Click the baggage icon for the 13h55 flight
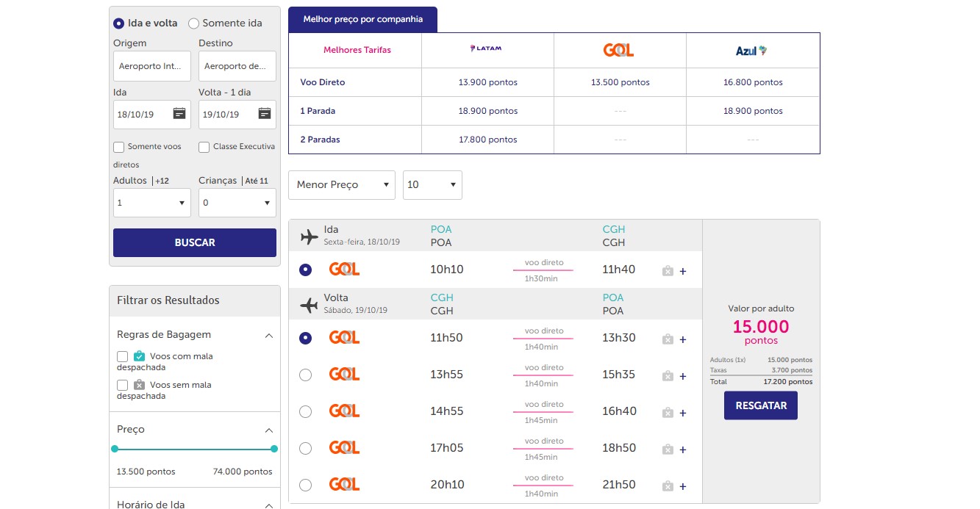Viewport: 980px width, 509px height. coord(668,376)
